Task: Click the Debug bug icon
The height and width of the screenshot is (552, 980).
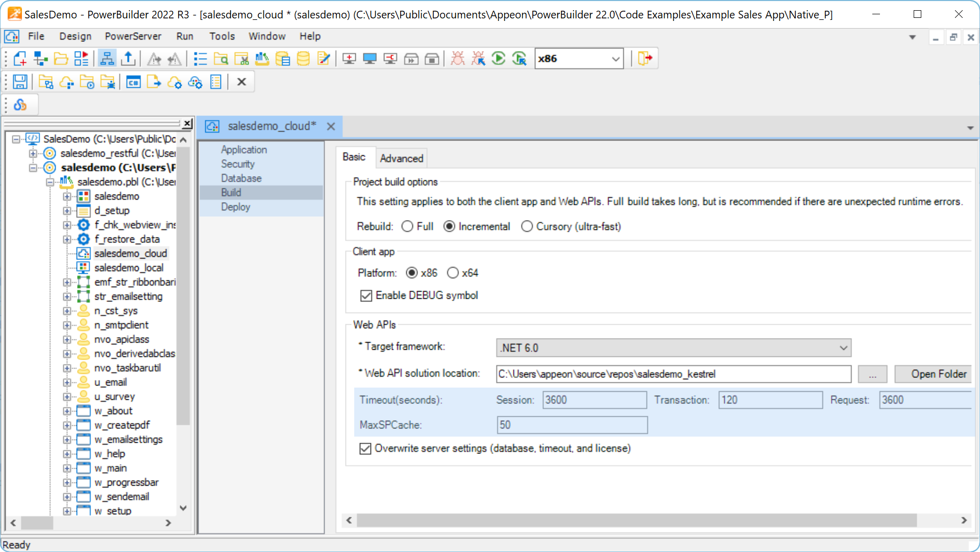Action: (458, 59)
